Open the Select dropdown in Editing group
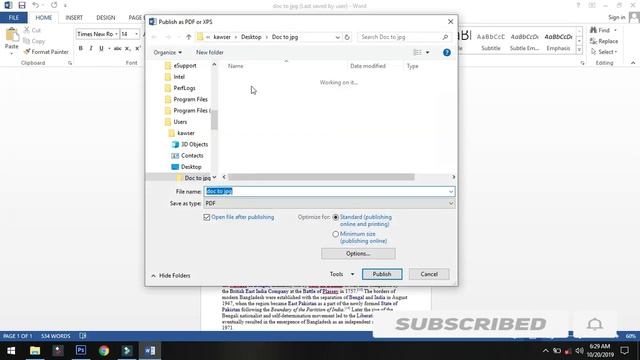This screenshot has height=360, width=640. pyautogui.click(x=604, y=52)
